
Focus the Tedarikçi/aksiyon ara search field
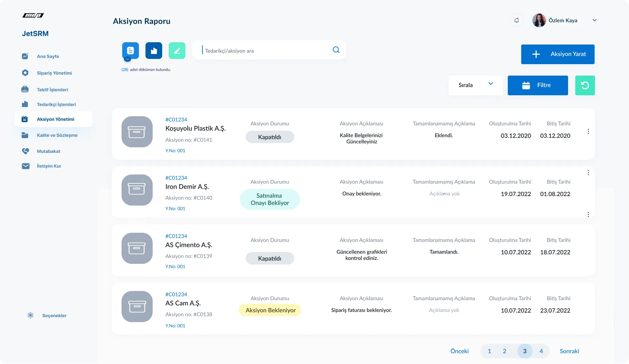265,51
